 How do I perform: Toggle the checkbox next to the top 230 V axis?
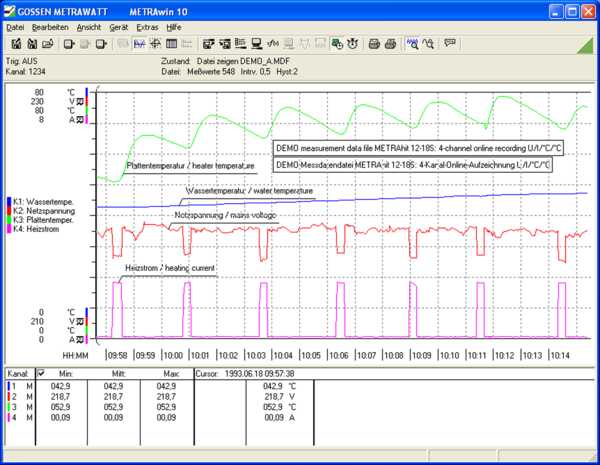tap(81, 101)
